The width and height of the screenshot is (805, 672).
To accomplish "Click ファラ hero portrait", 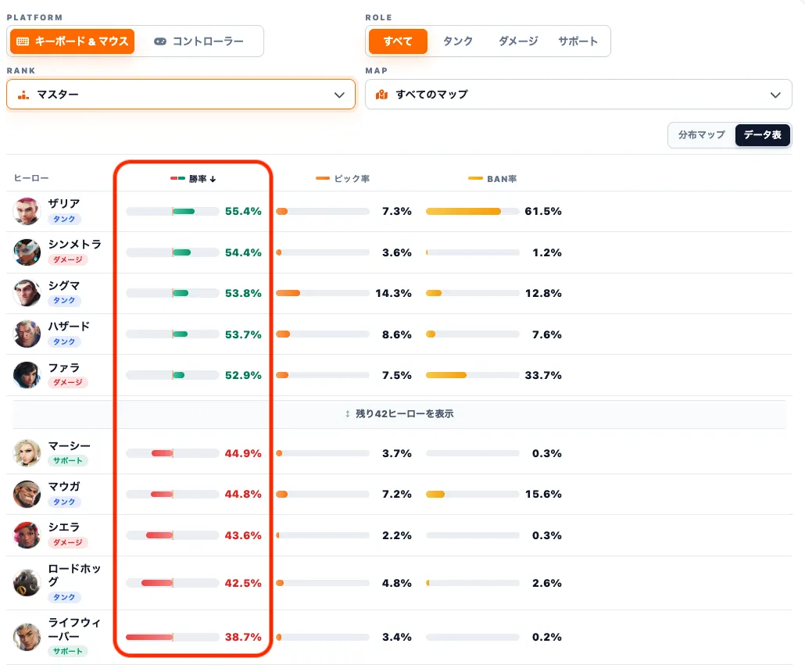I will point(27,375).
